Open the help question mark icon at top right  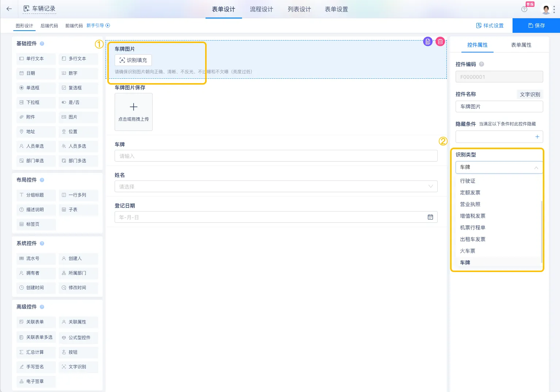524,9
